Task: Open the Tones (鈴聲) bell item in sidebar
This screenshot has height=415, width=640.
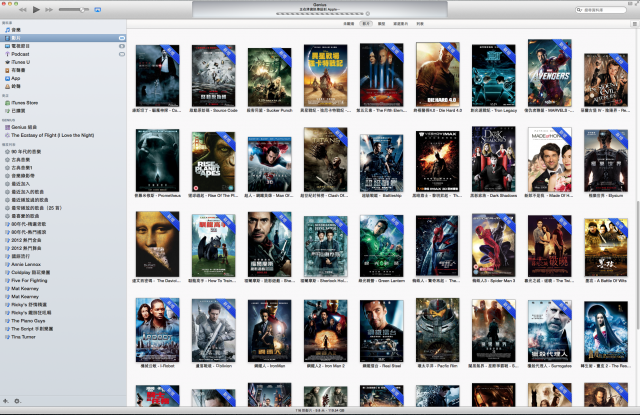Action: pos(63,86)
